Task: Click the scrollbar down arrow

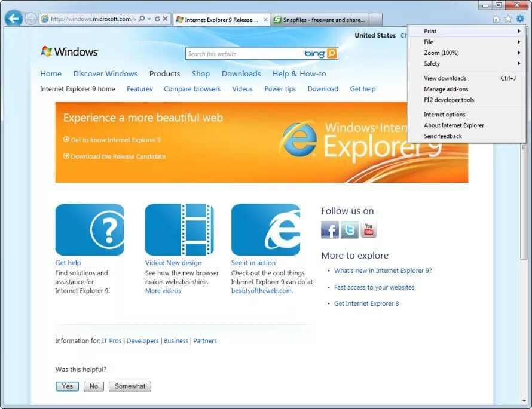Action: pyautogui.click(x=524, y=401)
